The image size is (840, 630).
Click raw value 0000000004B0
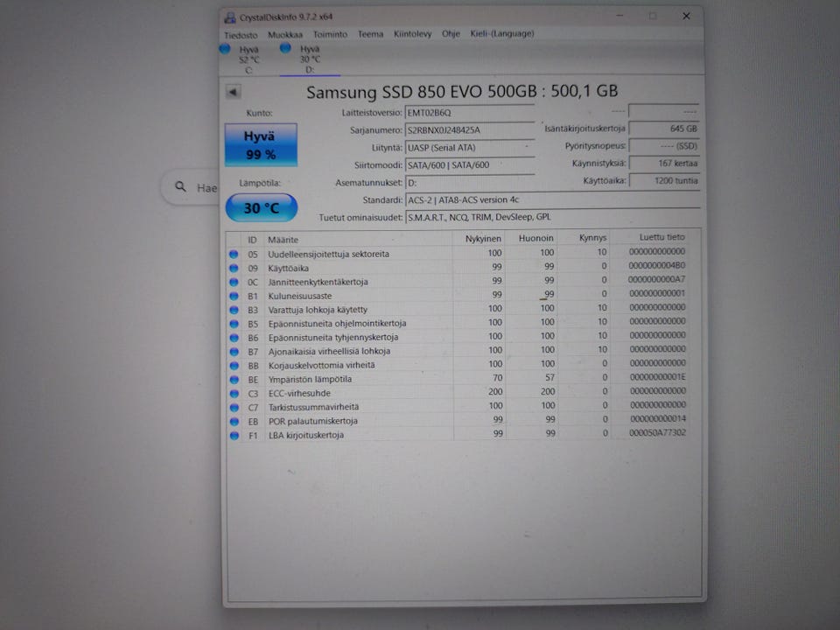[657, 266]
